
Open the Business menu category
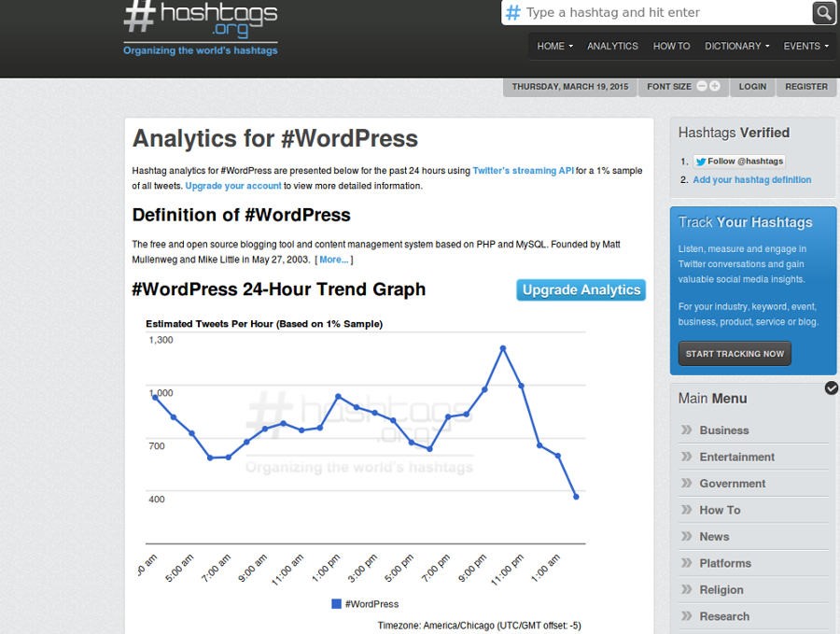coord(723,430)
